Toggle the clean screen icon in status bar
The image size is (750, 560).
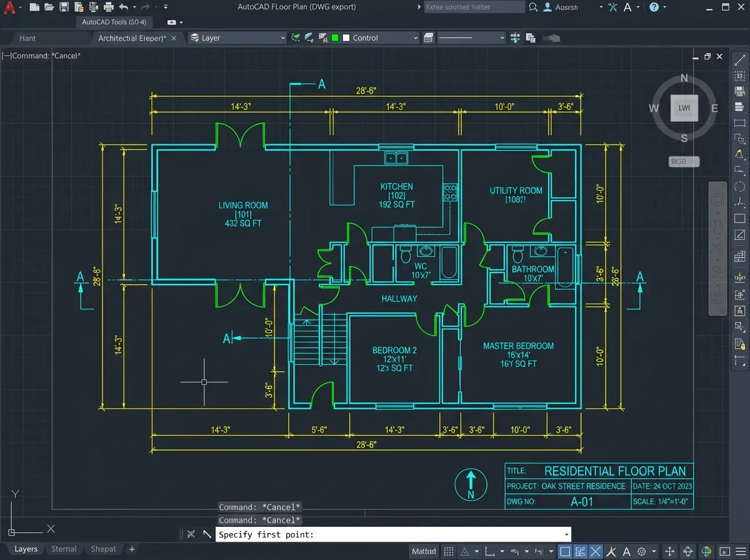(724, 551)
